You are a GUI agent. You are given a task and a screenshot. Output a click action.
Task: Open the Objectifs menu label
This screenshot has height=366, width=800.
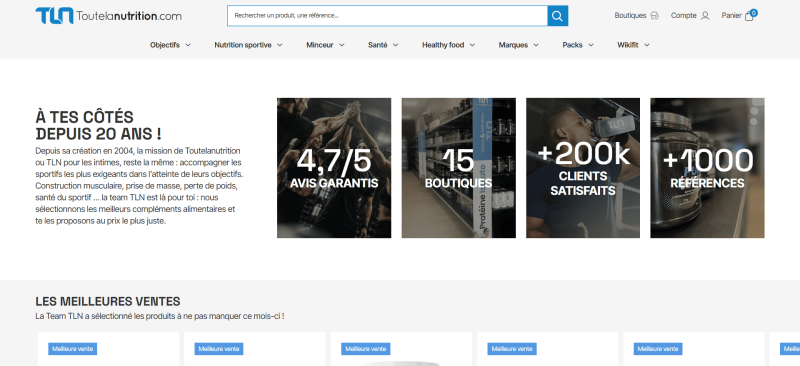[165, 45]
